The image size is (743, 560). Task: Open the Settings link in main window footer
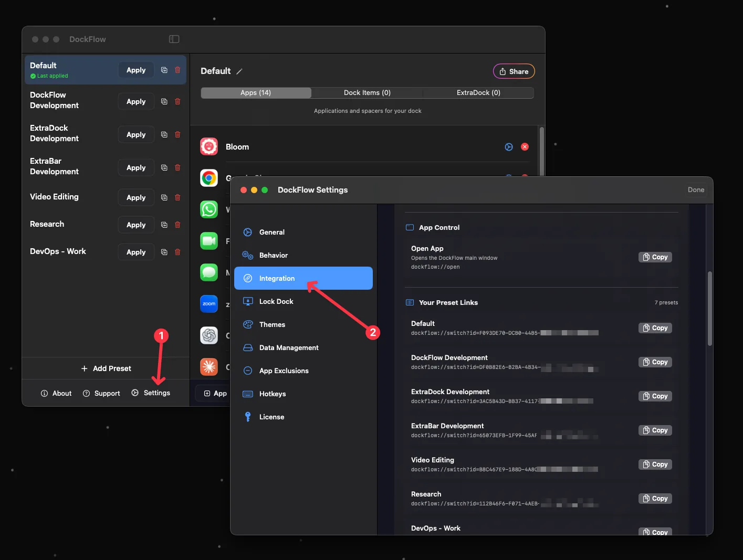151,393
